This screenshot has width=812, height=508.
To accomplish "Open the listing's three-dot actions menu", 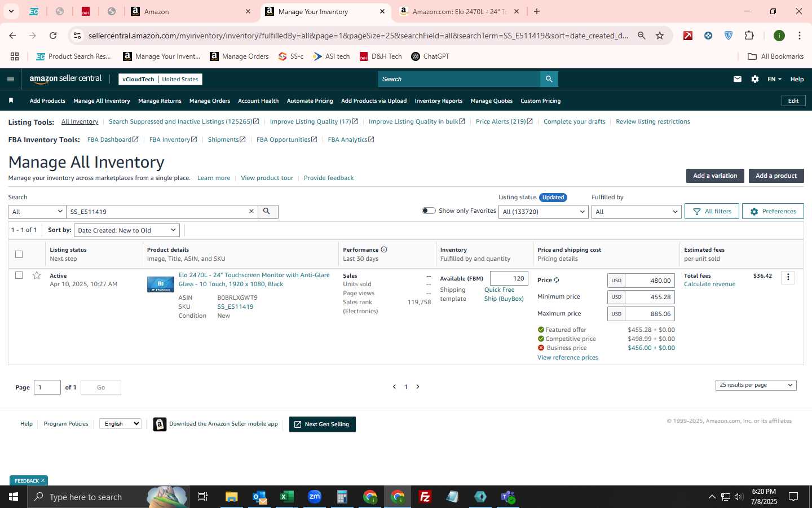I will point(788,277).
